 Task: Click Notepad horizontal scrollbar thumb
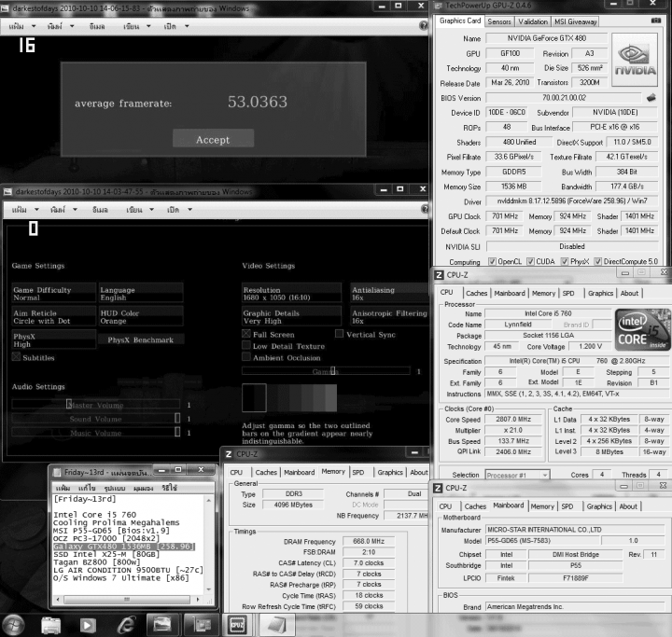click(127, 599)
